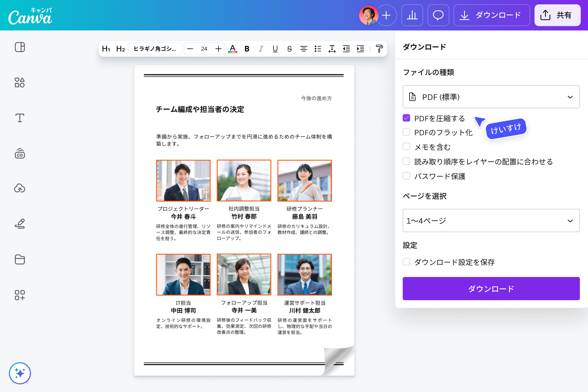The image size is (588, 392).
Task: Enable PDFのフラット化 checkbox
Action: click(406, 132)
